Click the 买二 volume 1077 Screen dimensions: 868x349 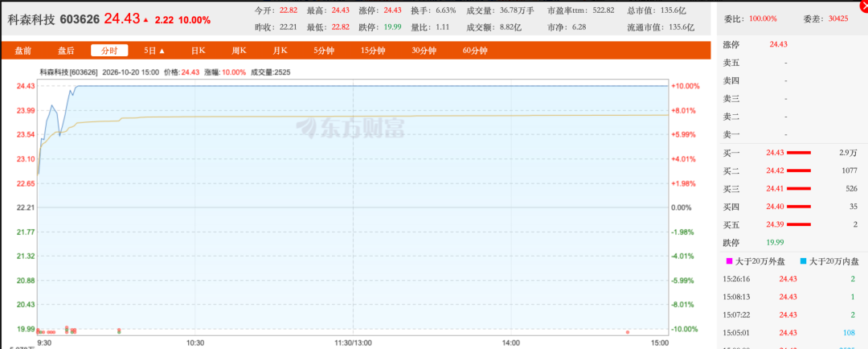(850, 170)
